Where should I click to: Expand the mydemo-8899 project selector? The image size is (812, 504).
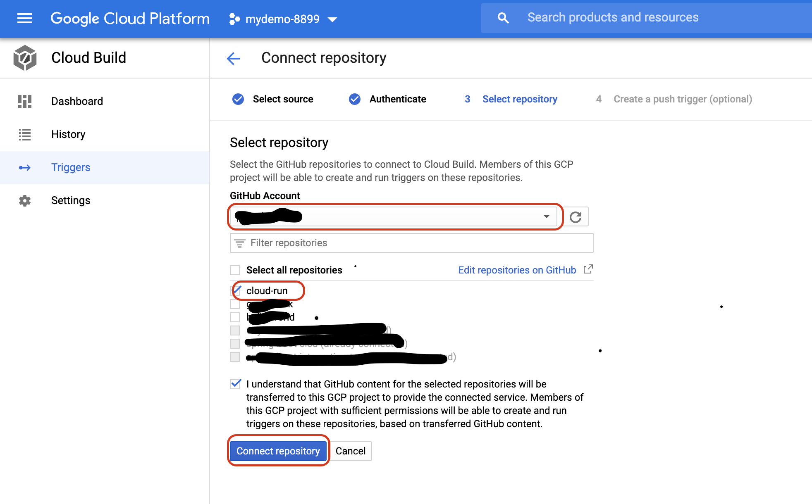333,19
